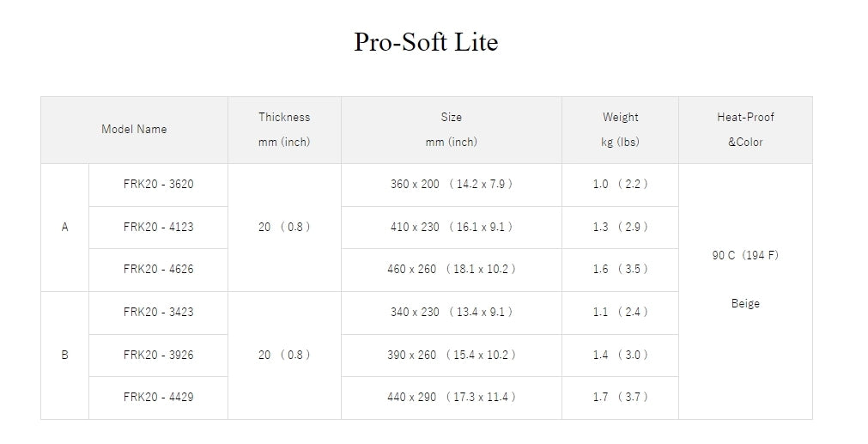This screenshot has width=868, height=444.
Task: Select the FRK20 - 3620 model cell
Action: [x=158, y=185]
